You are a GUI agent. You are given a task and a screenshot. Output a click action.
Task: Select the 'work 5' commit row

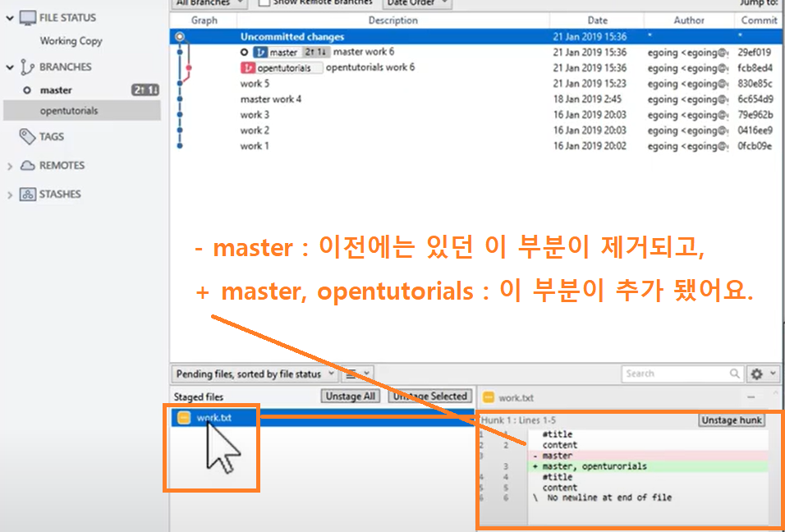click(x=476, y=84)
